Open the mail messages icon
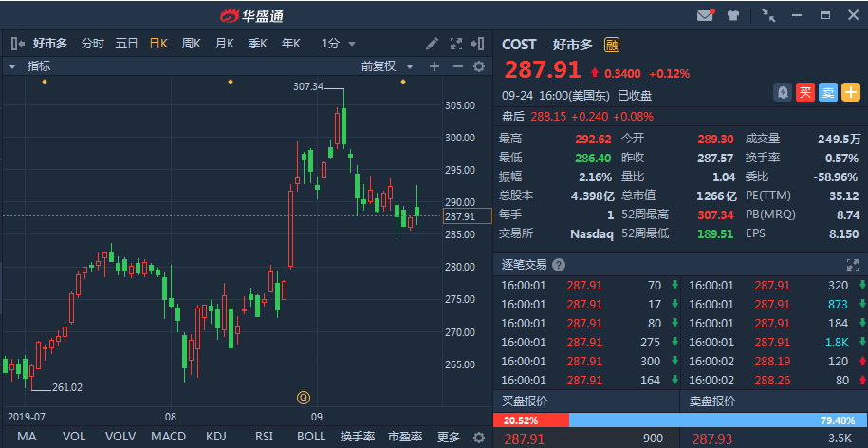 point(705,15)
